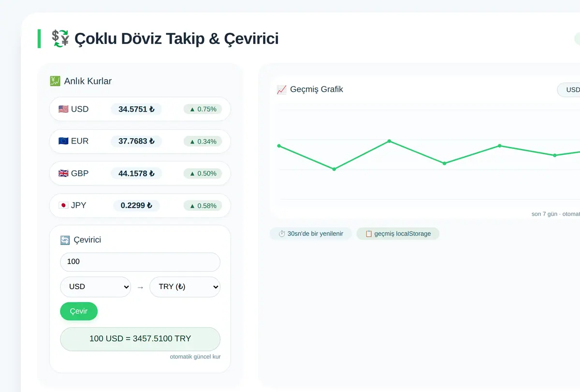Viewport: 580px width, 392px height.
Task: Click the refresh arrows icon beside Çevirici
Action: (65, 240)
